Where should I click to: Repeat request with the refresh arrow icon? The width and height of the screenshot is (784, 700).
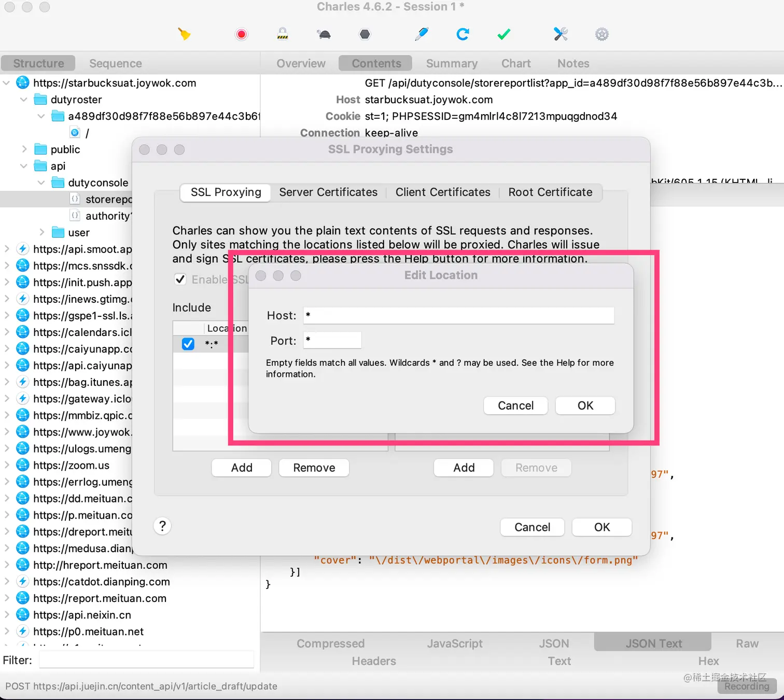pyautogui.click(x=463, y=34)
